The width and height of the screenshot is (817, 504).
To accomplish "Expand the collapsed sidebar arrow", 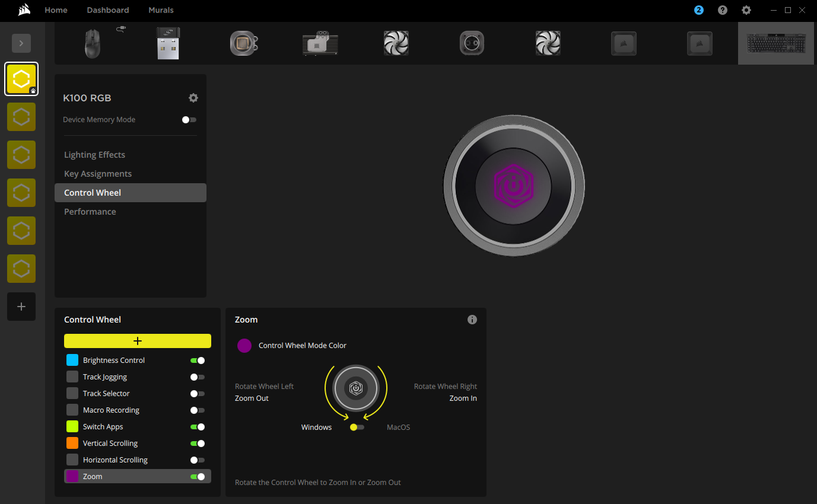I will click(21, 43).
